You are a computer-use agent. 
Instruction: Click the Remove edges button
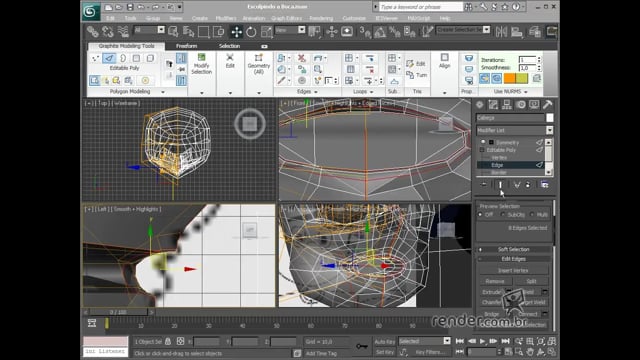[x=495, y=281]
